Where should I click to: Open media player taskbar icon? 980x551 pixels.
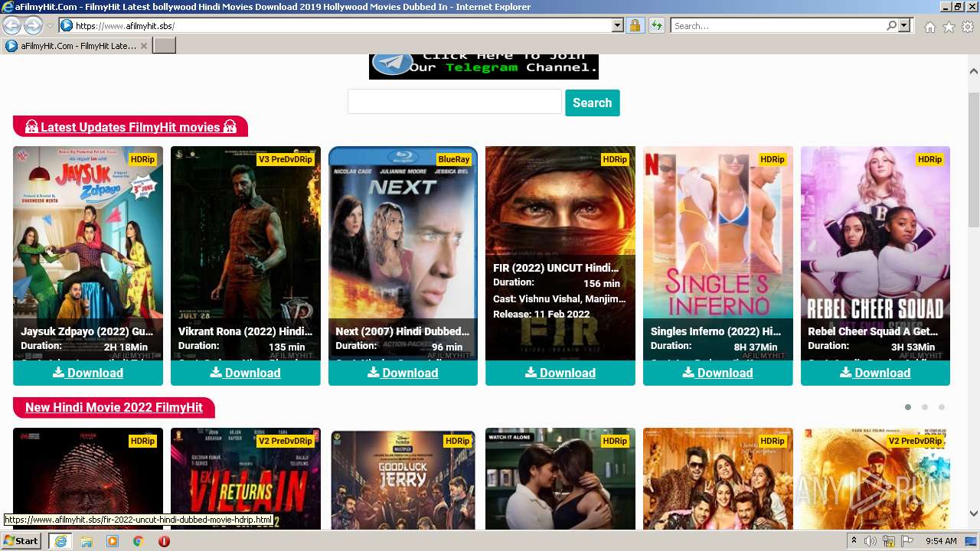[x=113, y=541]
